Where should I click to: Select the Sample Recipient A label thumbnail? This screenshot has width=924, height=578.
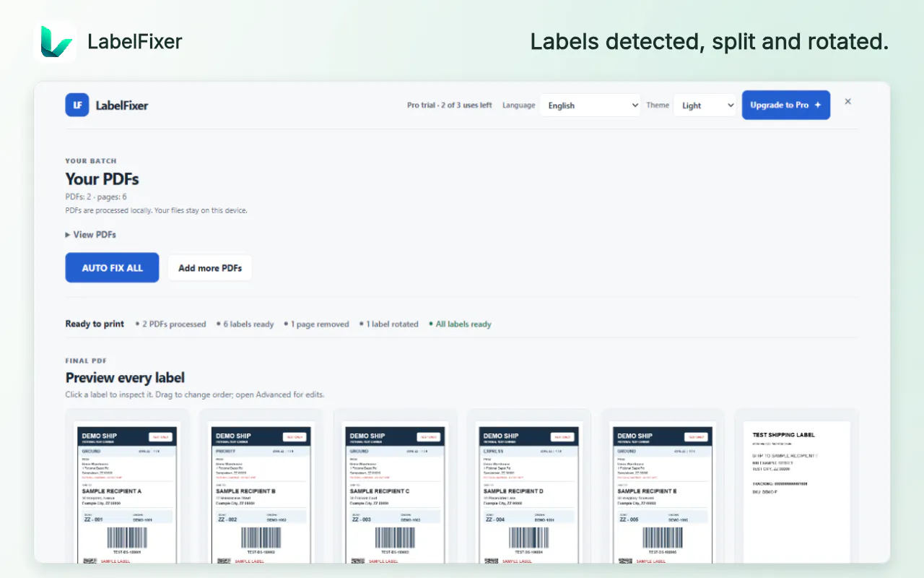click(x=127, y=486)
